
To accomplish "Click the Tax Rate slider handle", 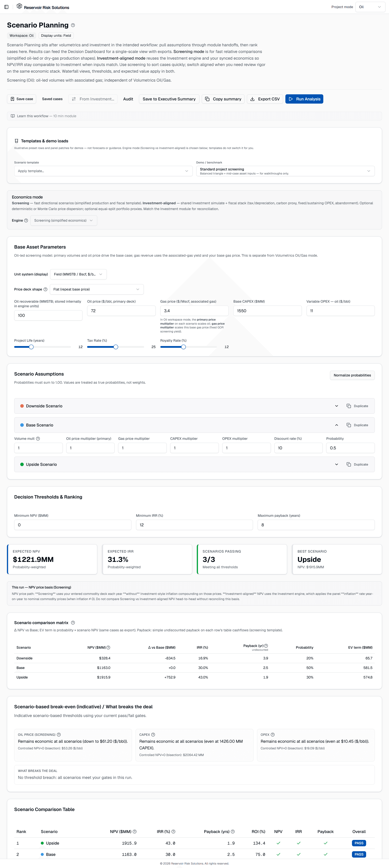I will 116,347.
